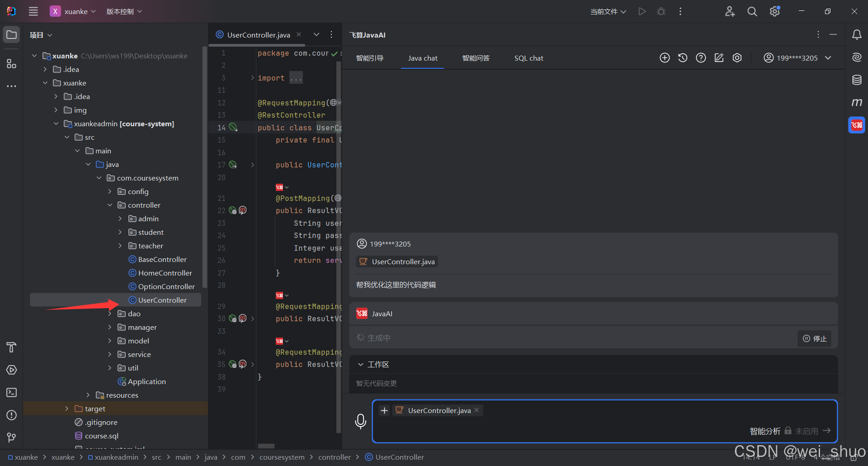Open IDE settings gear
Image resolution: width=868 pixels, height=466 pixels.
click(x=775, y=11)
